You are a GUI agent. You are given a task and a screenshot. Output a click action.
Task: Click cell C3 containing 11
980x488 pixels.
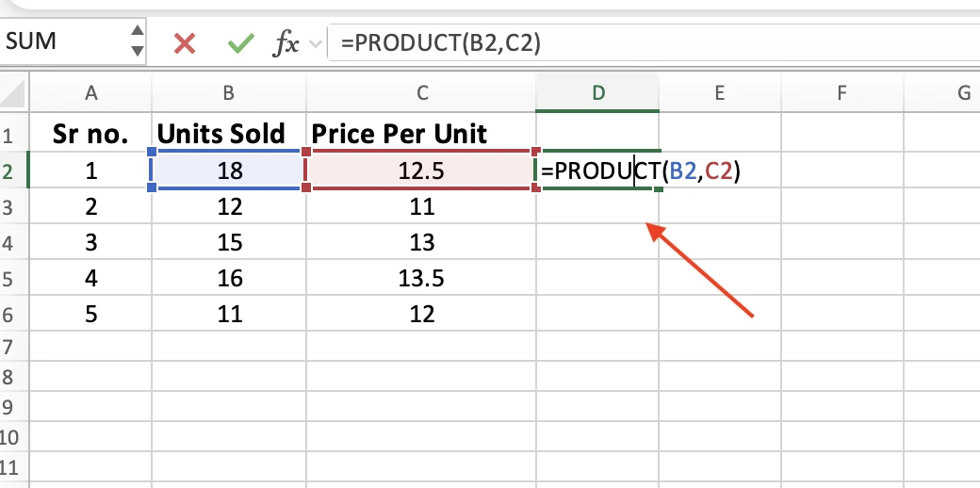pyautogui.click(x=422, y=206)
